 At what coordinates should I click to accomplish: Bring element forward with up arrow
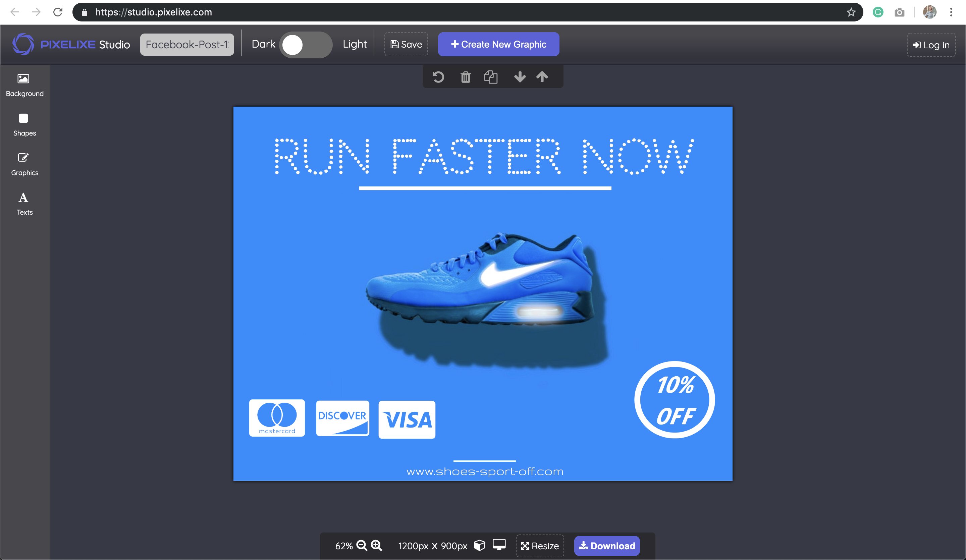pos(542,77)
